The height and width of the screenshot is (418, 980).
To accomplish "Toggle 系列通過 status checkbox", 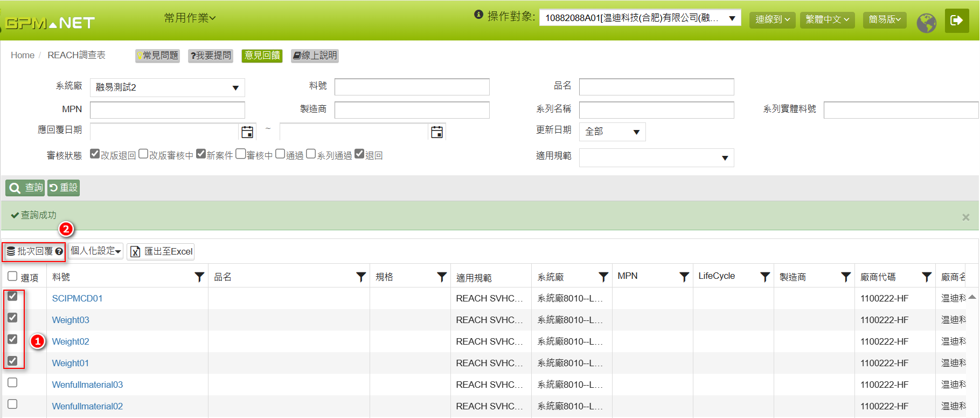I will 311,154.
